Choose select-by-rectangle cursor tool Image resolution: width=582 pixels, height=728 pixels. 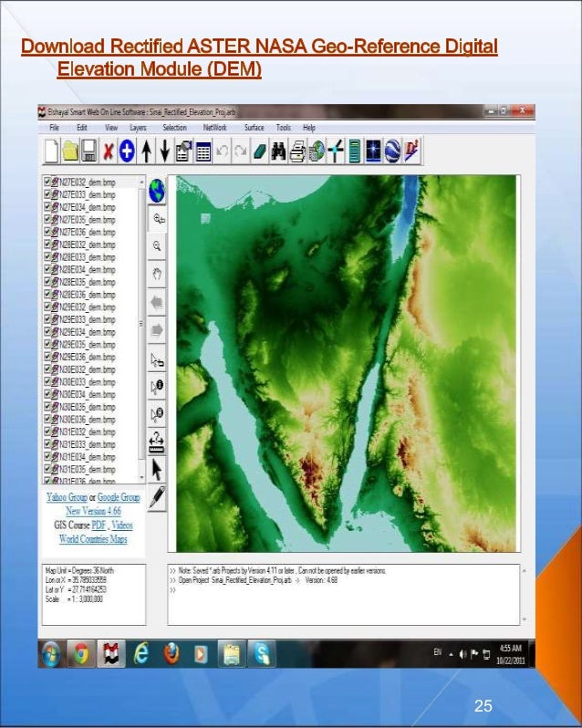click(x=157, y=359)
